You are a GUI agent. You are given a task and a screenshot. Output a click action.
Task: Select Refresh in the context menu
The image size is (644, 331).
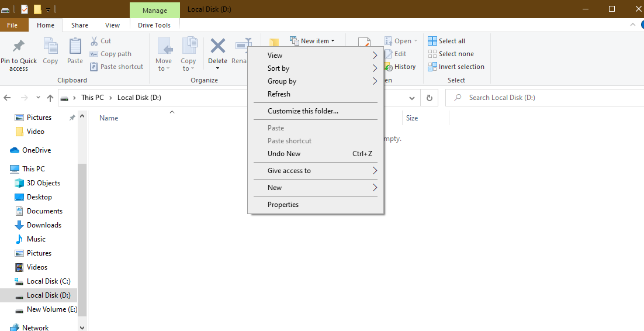tap(279, 94)
